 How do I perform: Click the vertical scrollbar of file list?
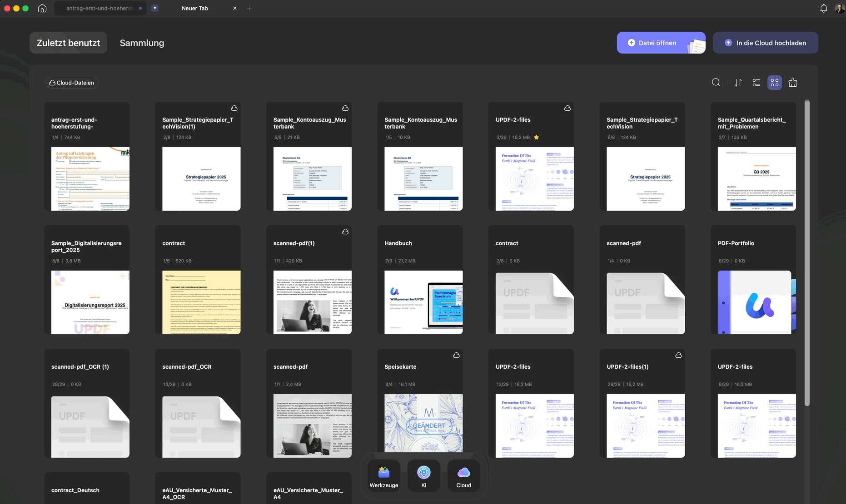[x=807, y=252]
